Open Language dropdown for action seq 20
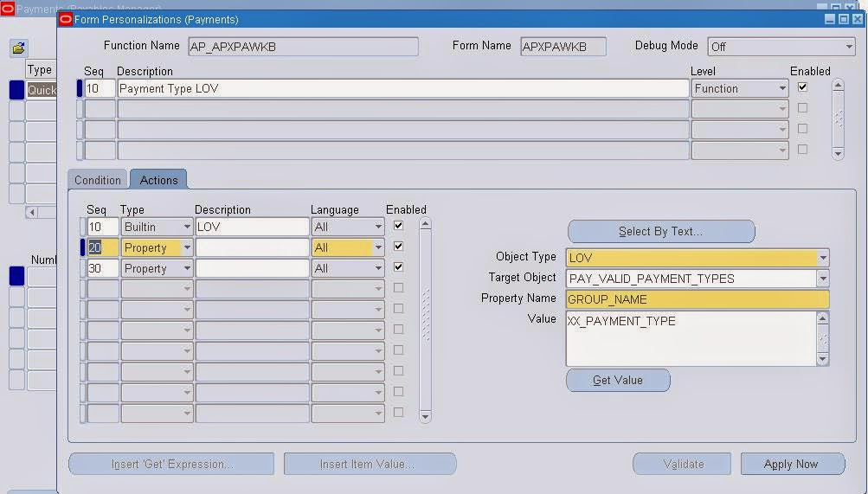The height and width of the screenshot is (494, 868). [378, 247]
